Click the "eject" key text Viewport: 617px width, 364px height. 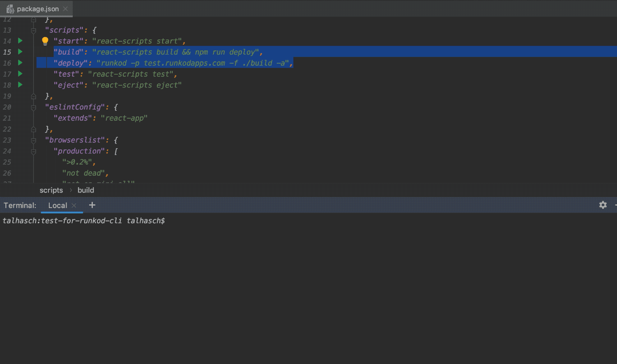coord(68,85)
